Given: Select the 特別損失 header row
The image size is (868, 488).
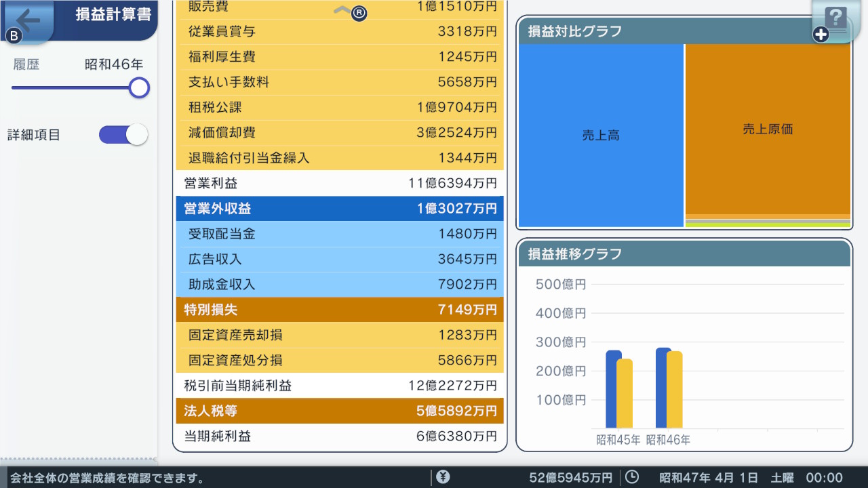Looking at the screenshot, I should click(x=340, y=310).
